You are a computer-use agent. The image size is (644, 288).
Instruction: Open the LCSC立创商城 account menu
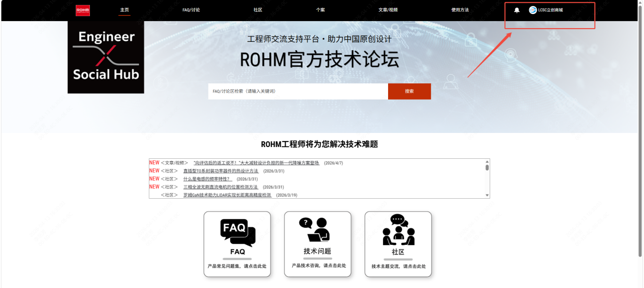point(550,10)
